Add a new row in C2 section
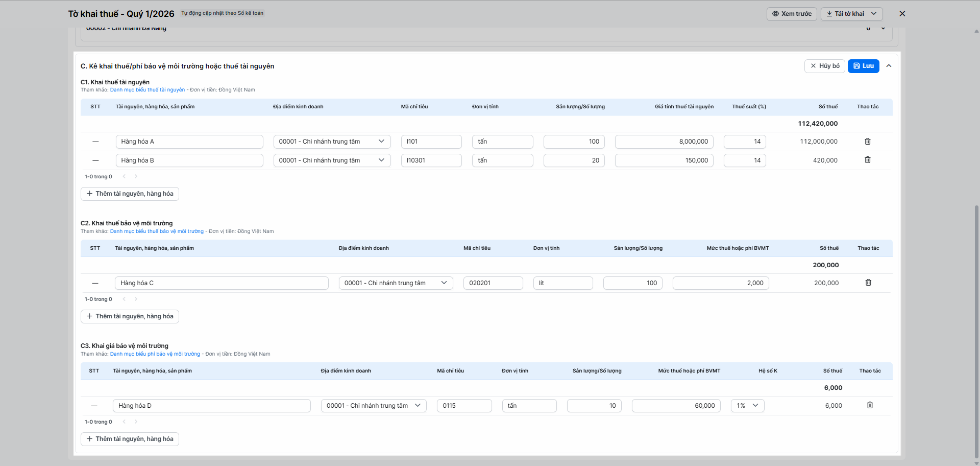The width and height of the screenshot is (980, 466). [130, 316]
